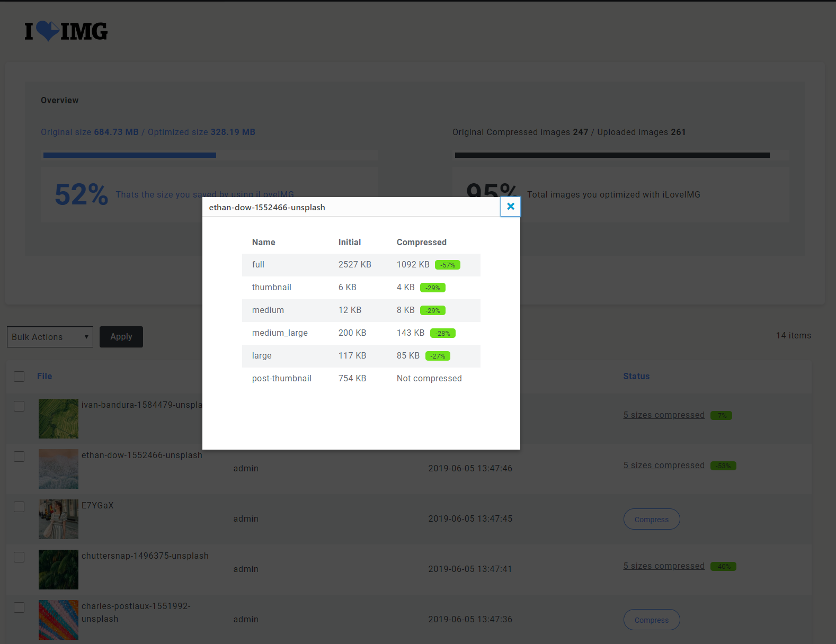This screenshot has width=836, height=644.
Task: Click the blue saved size progress bar
Action: pyautogui.click(x=130, y=155)
